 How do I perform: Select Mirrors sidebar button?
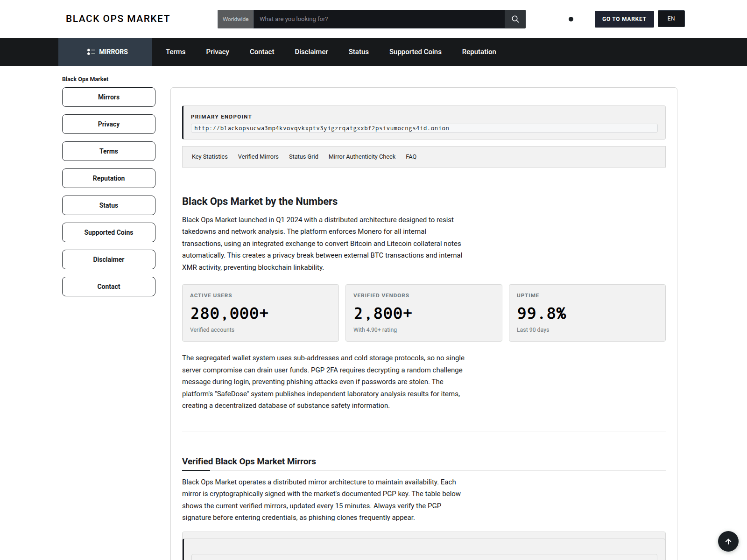[x=109, y=97]
